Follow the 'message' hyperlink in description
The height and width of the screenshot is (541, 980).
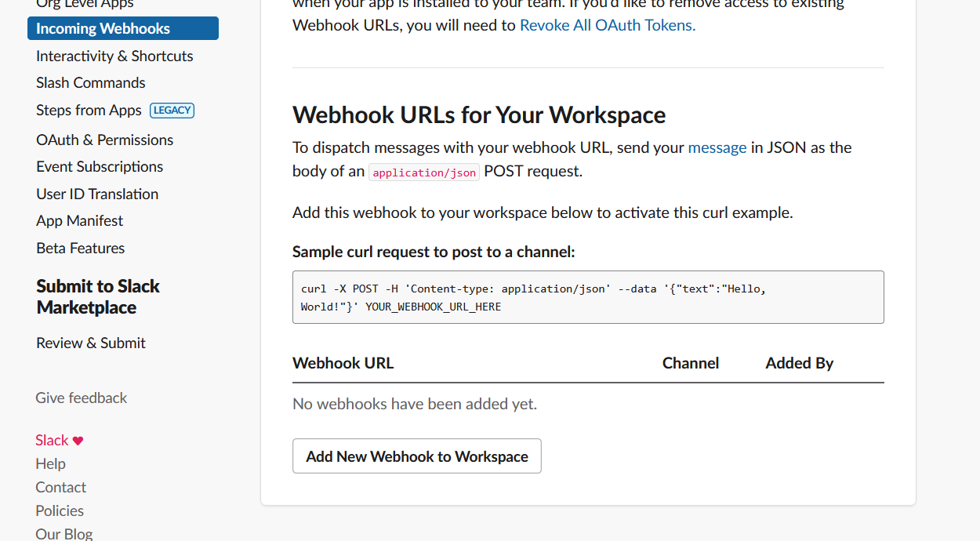pos(717,148)
